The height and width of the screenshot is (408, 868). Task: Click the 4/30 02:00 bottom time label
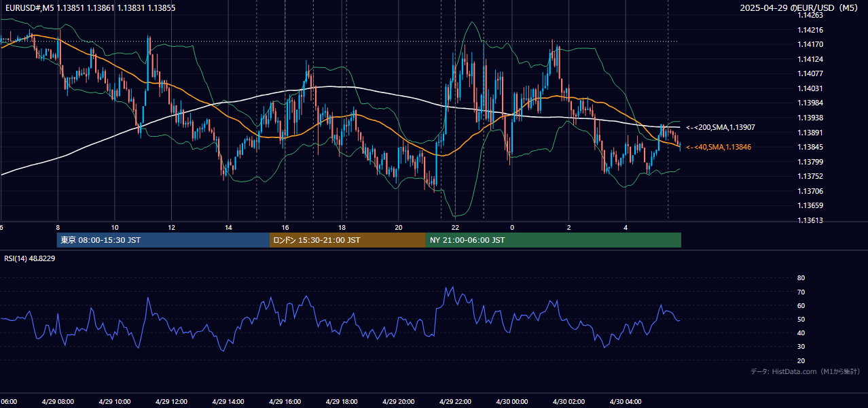(x=569, y=401)
